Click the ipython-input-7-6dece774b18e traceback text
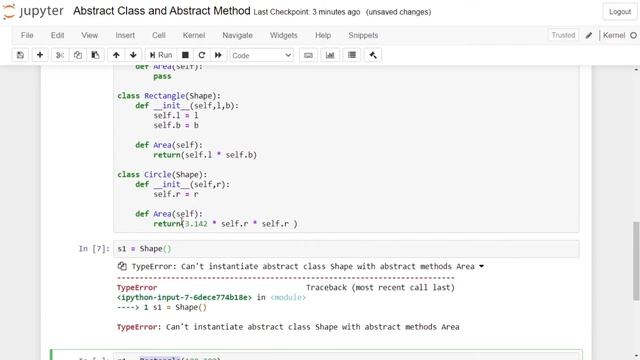The width and height of the screenshot is (640, 360). (x=184, y=298)
